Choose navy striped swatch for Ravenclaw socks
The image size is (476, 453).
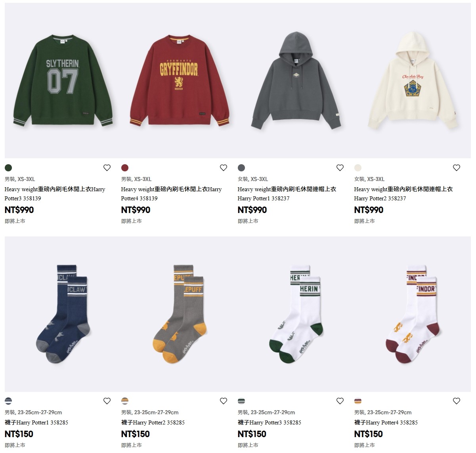pos(8,401)
